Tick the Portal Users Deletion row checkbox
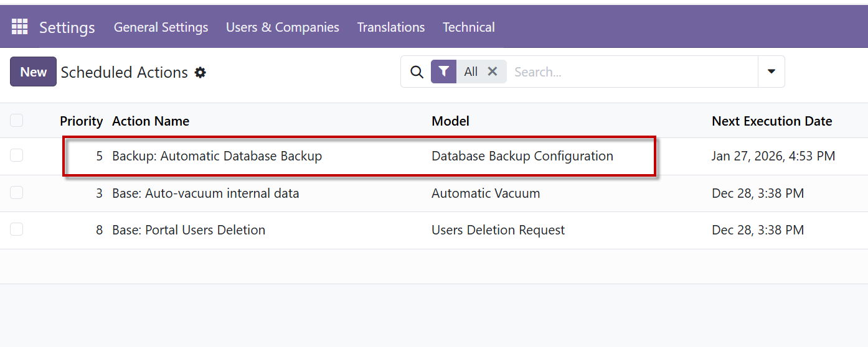 pyautogui.click(x=17, y=229)
